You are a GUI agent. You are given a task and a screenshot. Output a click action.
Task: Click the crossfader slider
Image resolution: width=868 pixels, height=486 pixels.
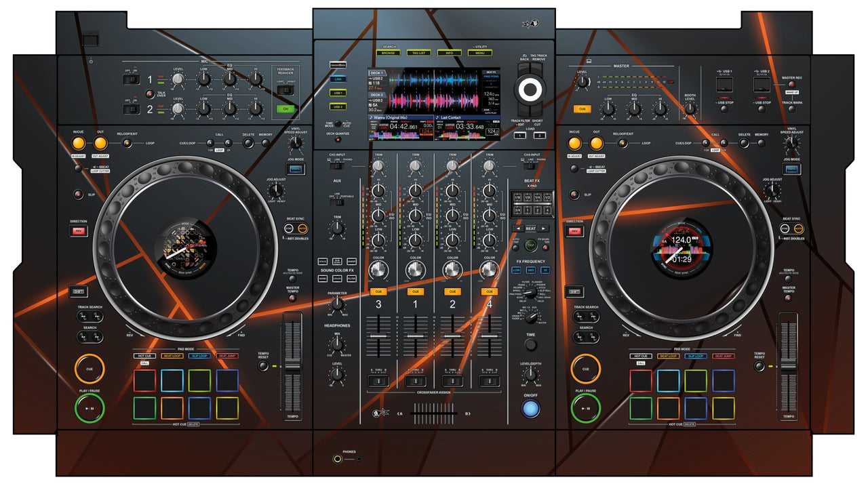point(433,412)
